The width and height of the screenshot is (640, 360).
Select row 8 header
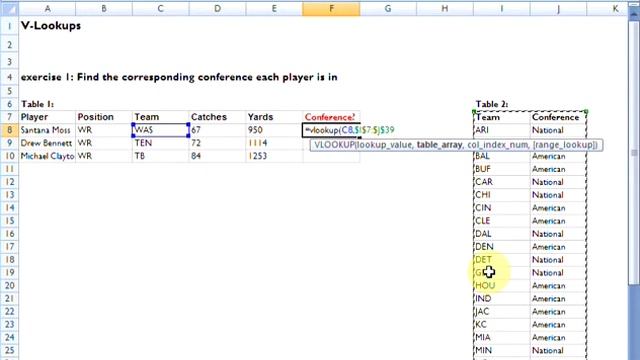[9, 130]
